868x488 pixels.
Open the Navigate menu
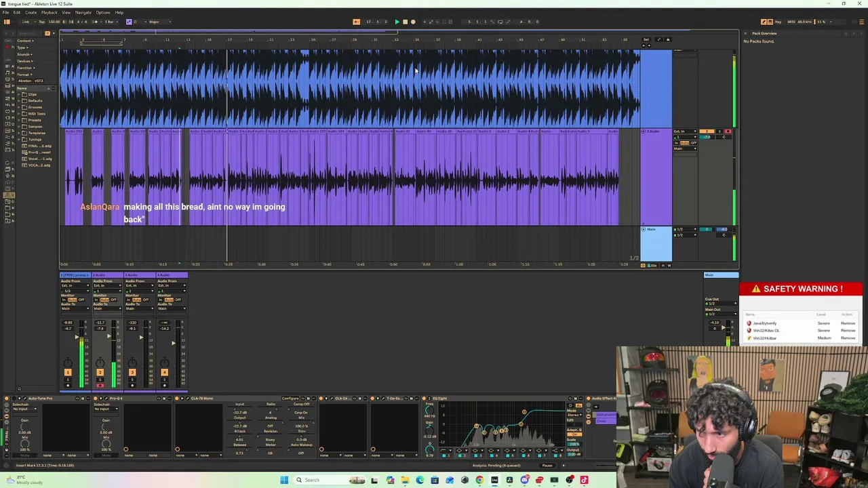pyautogui.click(x=83, y=12)
